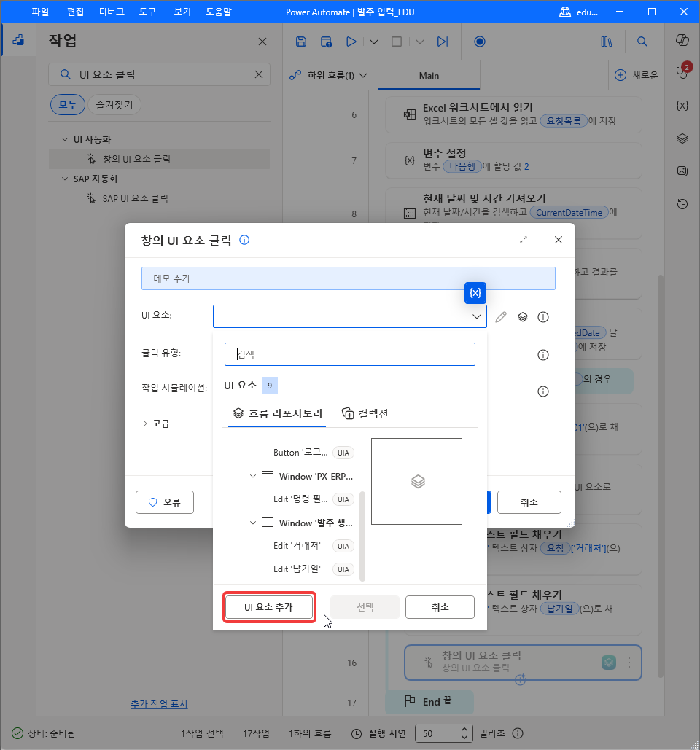
Task: Collapse the Window 'PX-ERP...' node
Action: pos(253,477)
